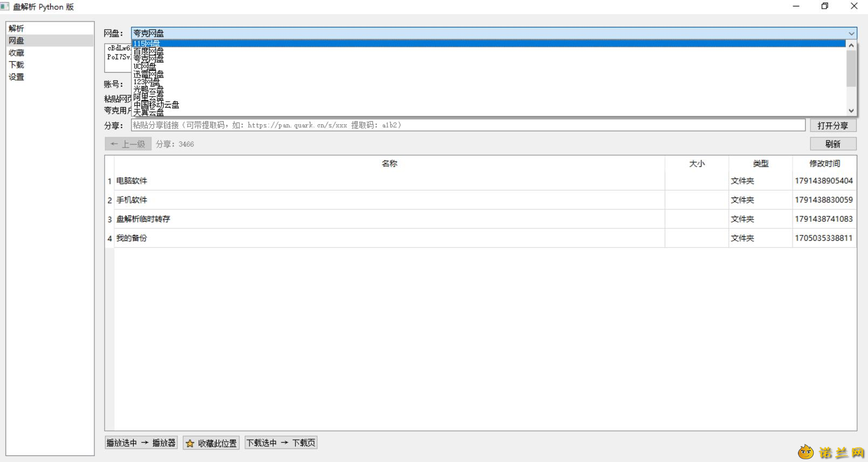Click the 名称 column header
868x462 pixels.
click(x=390, y=164)
